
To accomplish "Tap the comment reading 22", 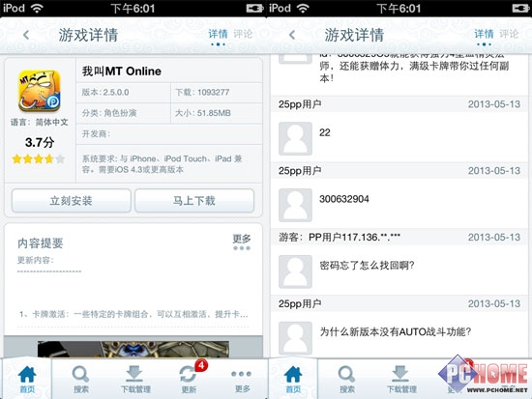I will 325,132.
